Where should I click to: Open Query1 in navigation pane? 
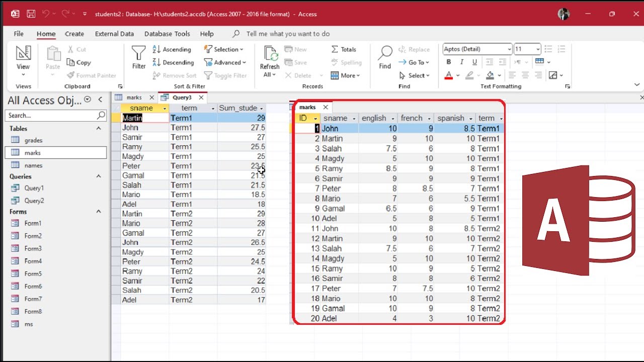click(x=34, y=188)
